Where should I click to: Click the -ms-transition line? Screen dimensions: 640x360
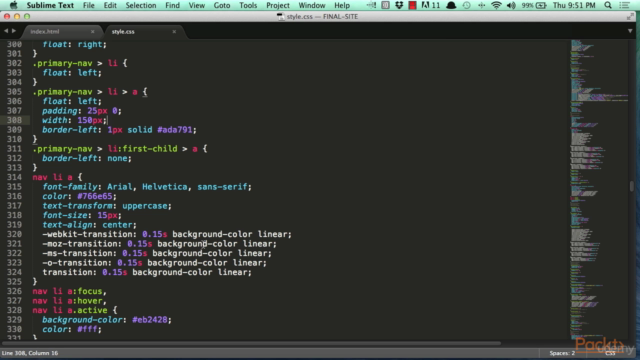(157, 253)
